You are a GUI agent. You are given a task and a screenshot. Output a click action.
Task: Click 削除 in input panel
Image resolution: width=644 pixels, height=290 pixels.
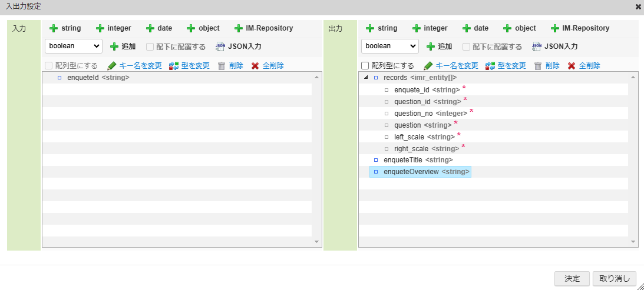(230, 66)
